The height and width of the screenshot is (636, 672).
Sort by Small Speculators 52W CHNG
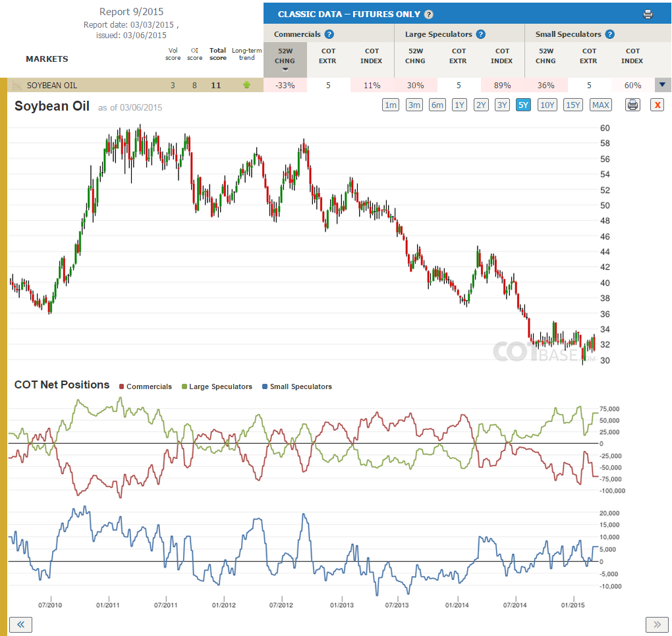(546, 56)
